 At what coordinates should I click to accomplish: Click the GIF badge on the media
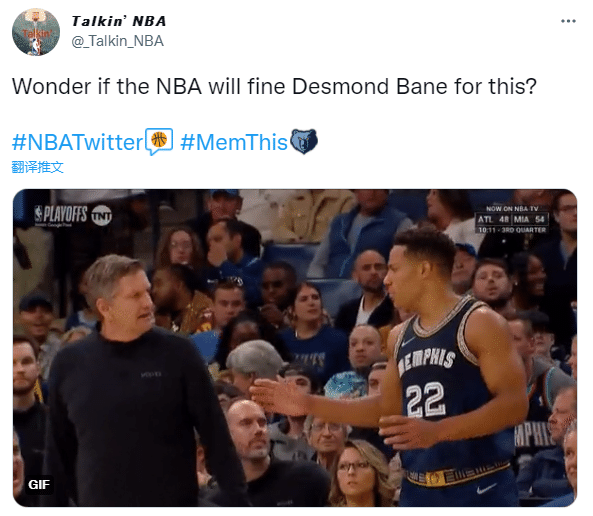click(x=39, y=484)
